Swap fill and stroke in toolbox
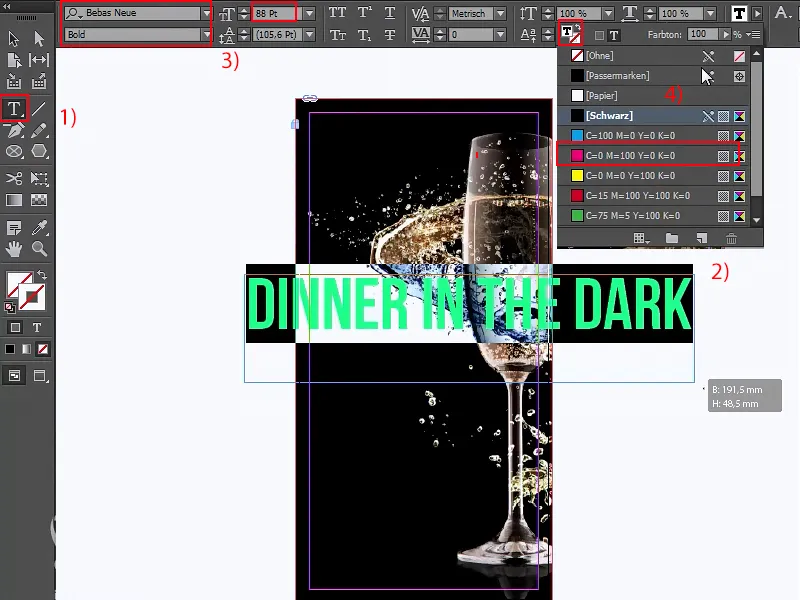 [x=42, y=275]
